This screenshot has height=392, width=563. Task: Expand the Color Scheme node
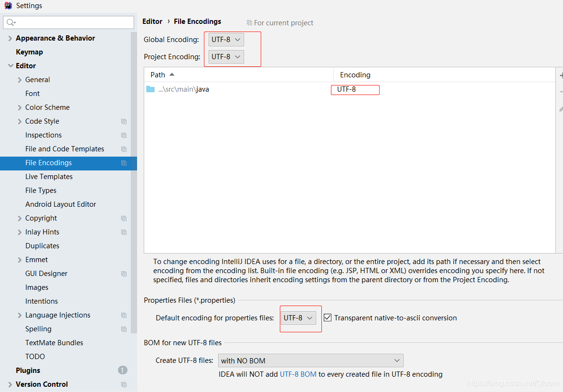click(20, 107)
